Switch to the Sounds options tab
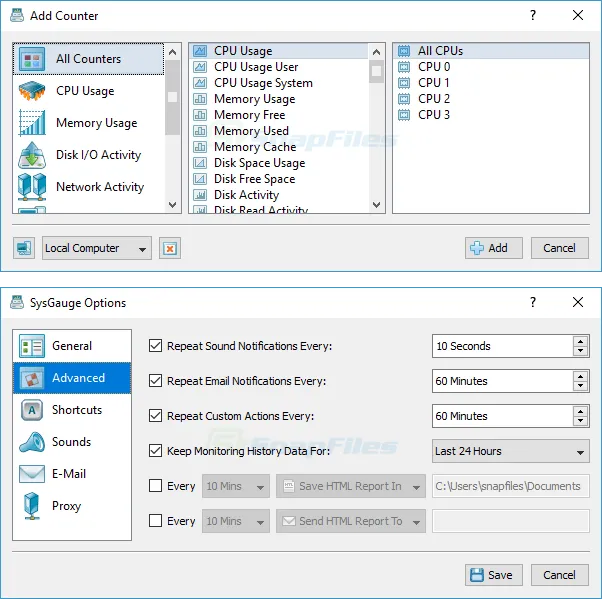The width and height of the screenshot is (602, 600). [72, 442]
